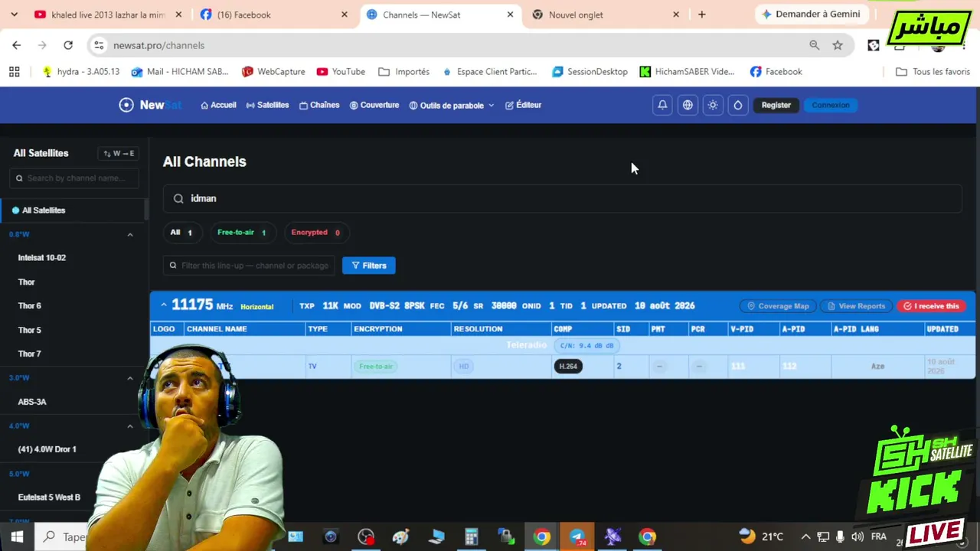Click the C/N 9.4 dB signal badge
Image resolution: width=980 pixels, height=551 pixels.
[587, 346]
